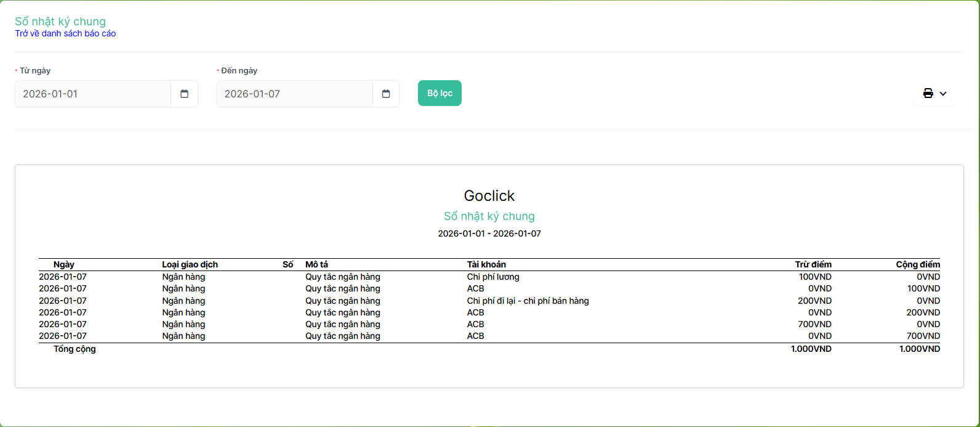Viewport: 980px width, 427px height.
Task: Click the Đến ngày date input field
Action: [x=295, y=94]
